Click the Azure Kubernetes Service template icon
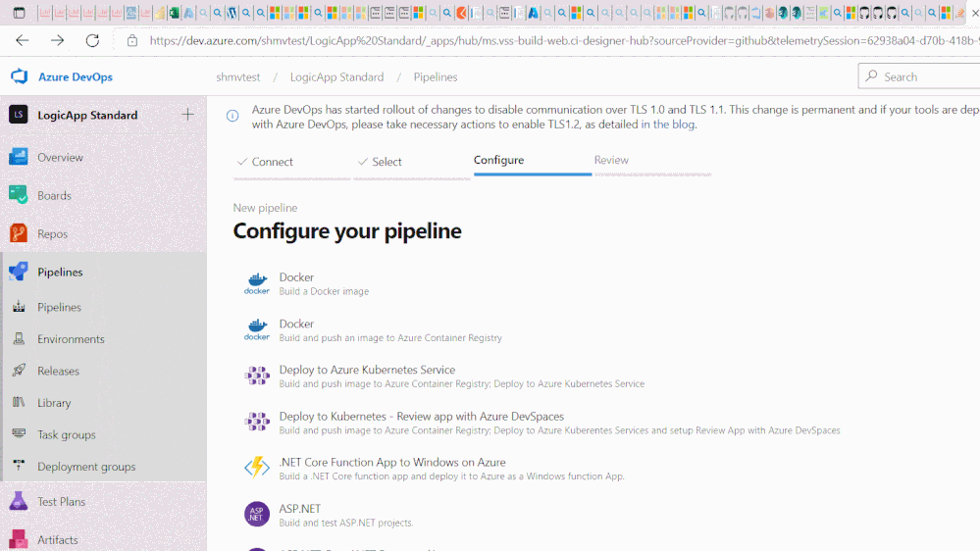The height and width of the screenshot is (551, 980). coord(257,376)
